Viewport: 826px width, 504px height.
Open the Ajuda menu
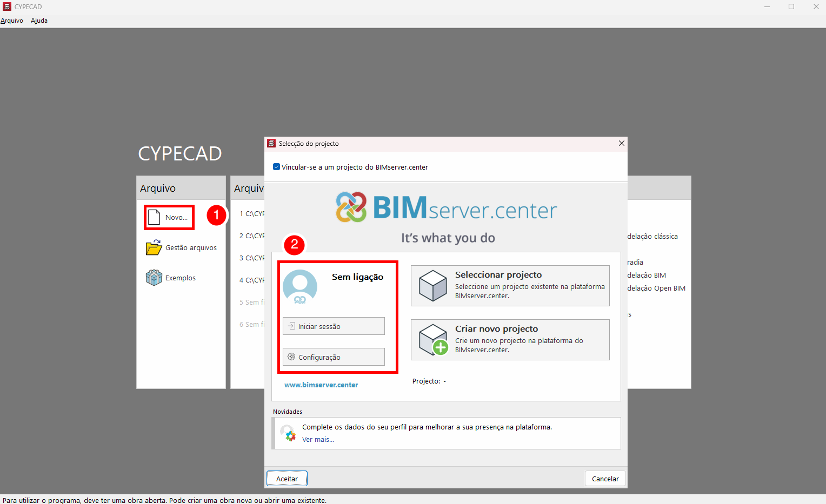[39, 21]
